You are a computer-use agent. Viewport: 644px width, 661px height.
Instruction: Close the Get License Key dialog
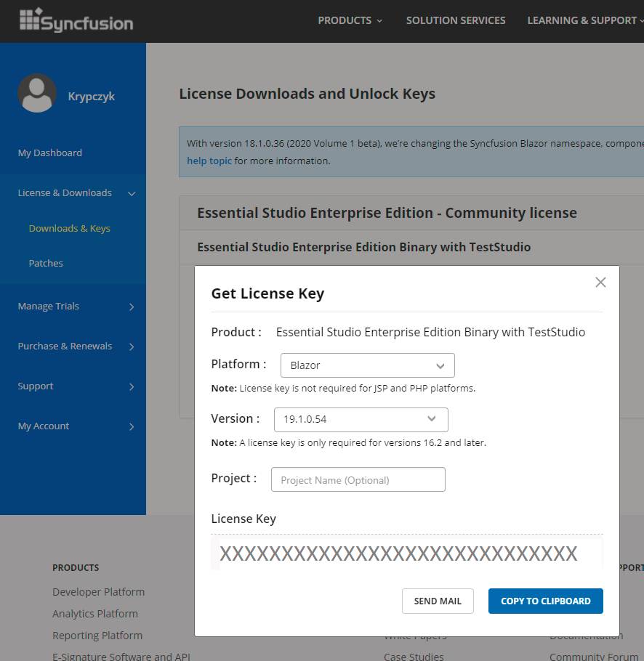click(x=600, y=282)
